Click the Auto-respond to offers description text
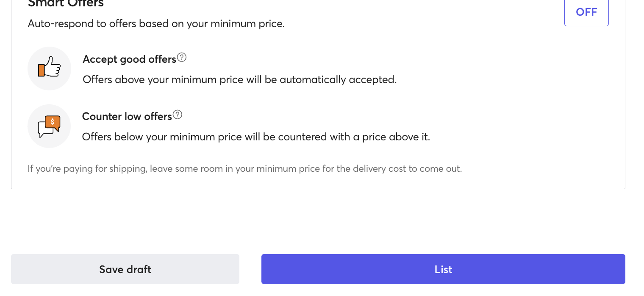The height and width of the screenshot is (296, 644). point(156,24)
